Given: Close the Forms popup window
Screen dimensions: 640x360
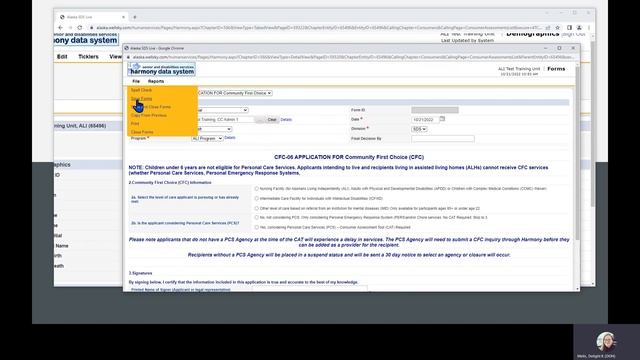Looking at the screenshot, I should 573,48.
